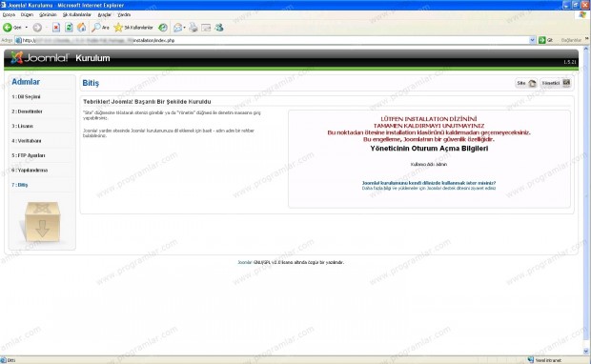Click the Yönetici admin button
The width and height of the screenshot is (591, 364).
coord(556,83)
